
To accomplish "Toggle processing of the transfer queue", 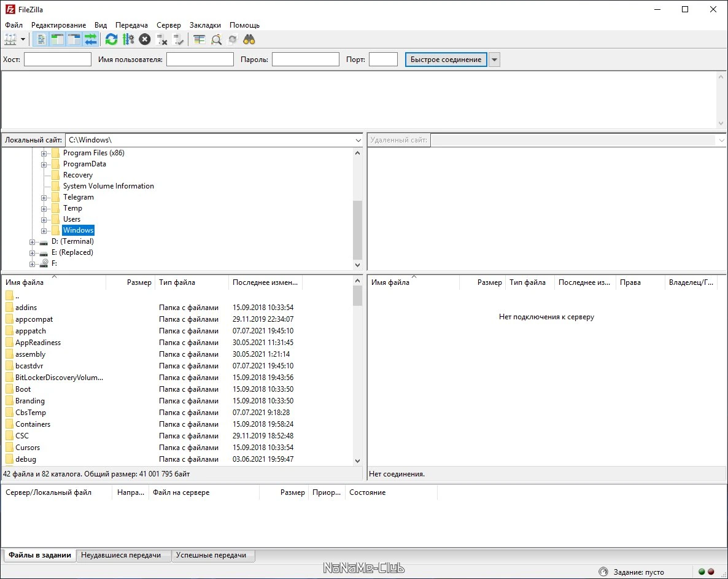I will tap(128, 39).
